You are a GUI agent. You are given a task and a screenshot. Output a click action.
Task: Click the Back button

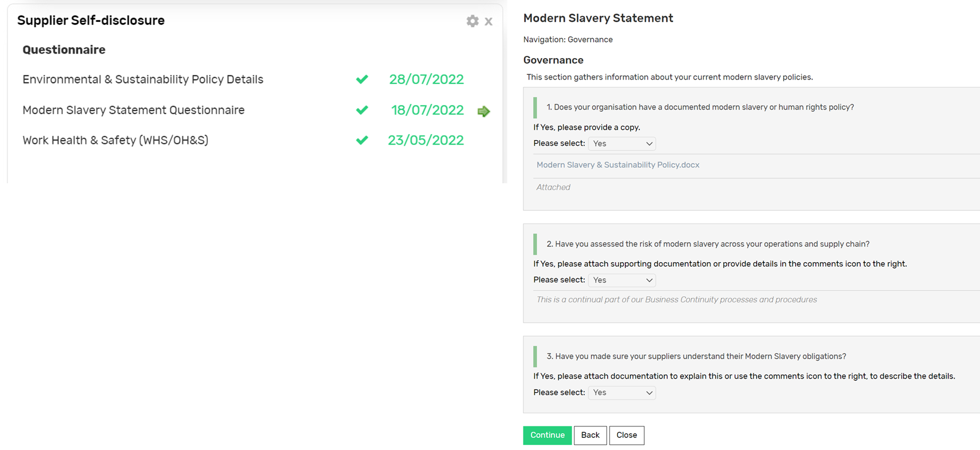click(590, 435)
